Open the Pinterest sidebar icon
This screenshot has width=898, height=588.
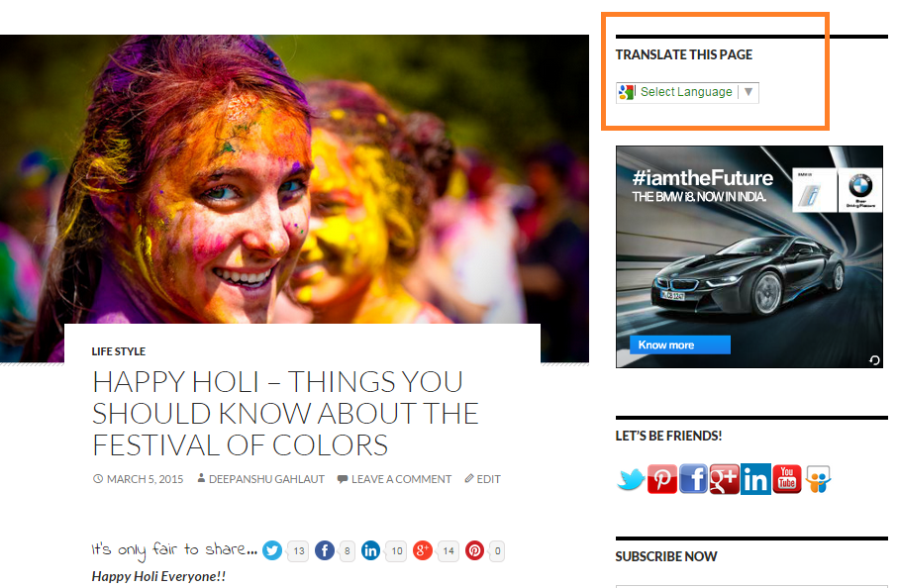[x=662, y=479]
